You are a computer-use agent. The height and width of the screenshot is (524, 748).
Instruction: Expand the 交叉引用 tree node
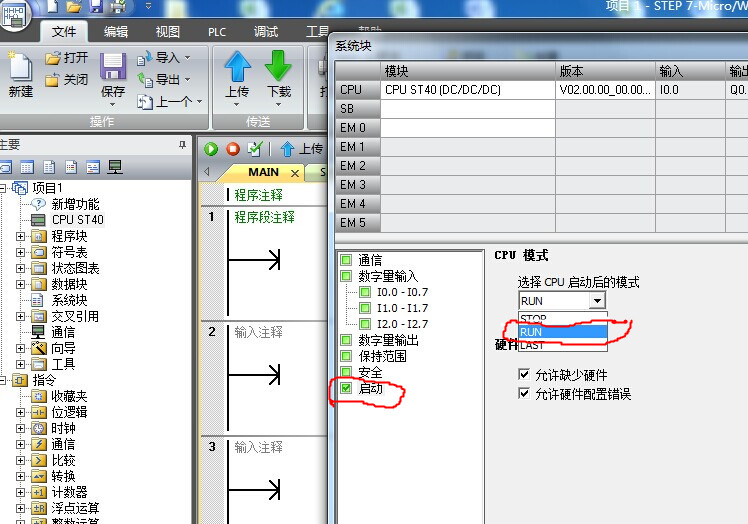point(20,316)
